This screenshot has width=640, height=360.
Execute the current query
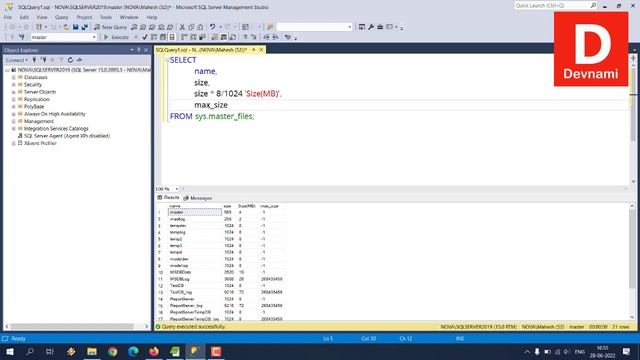(116, 37)
